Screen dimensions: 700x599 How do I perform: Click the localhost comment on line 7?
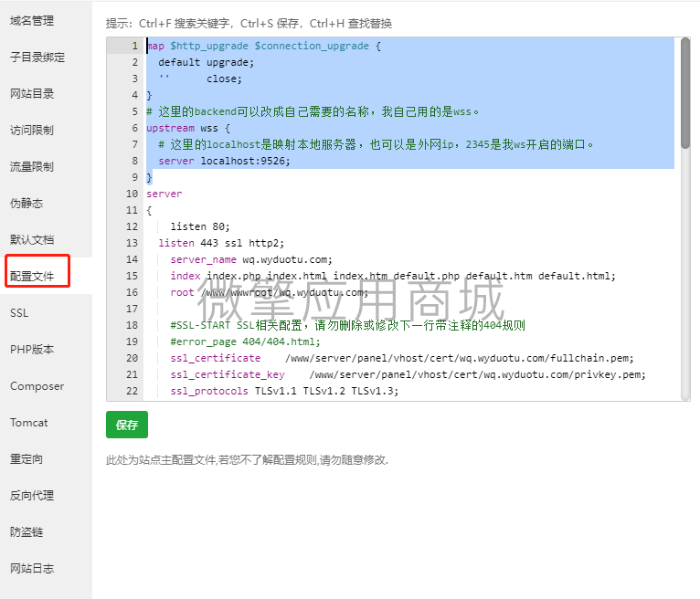pyautogui.click(x=376, y=144)
